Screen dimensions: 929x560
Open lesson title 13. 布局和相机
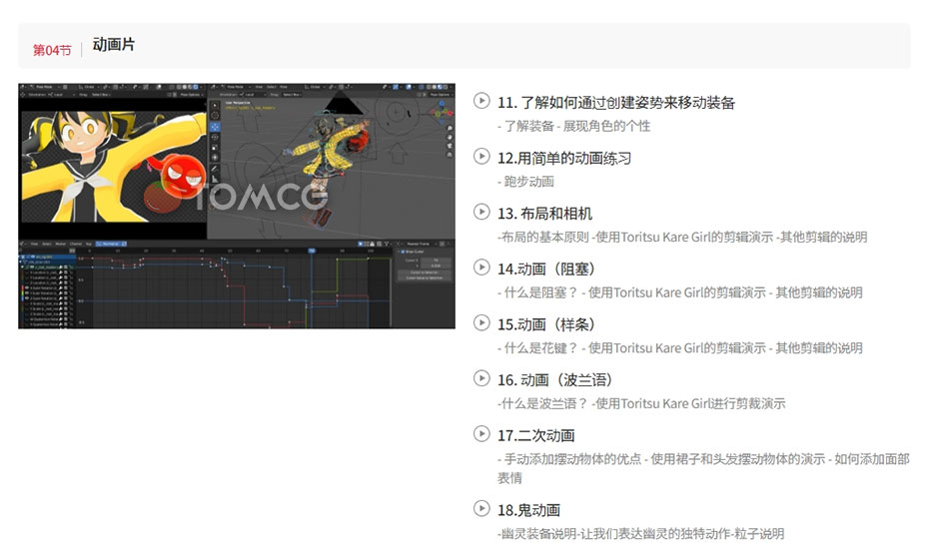pos(544,214)
